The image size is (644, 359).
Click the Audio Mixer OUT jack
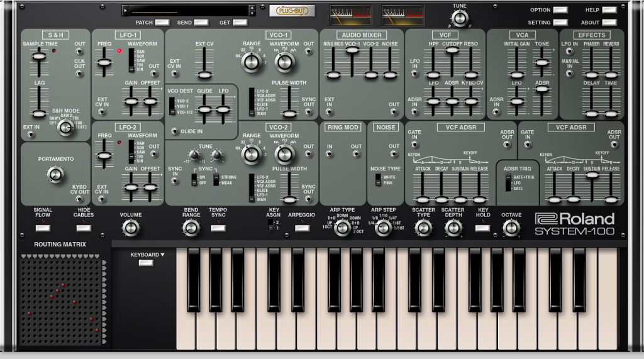point(394,112)
